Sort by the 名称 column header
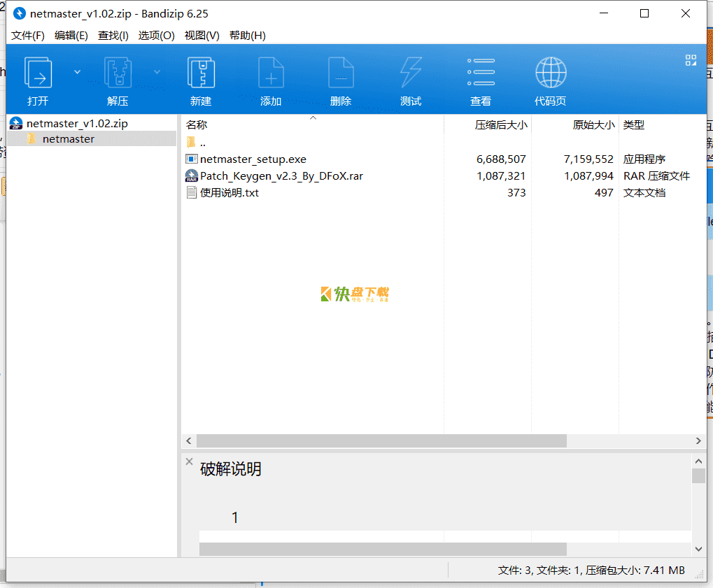The image size is (713, 588). click(x=197, y=124)
